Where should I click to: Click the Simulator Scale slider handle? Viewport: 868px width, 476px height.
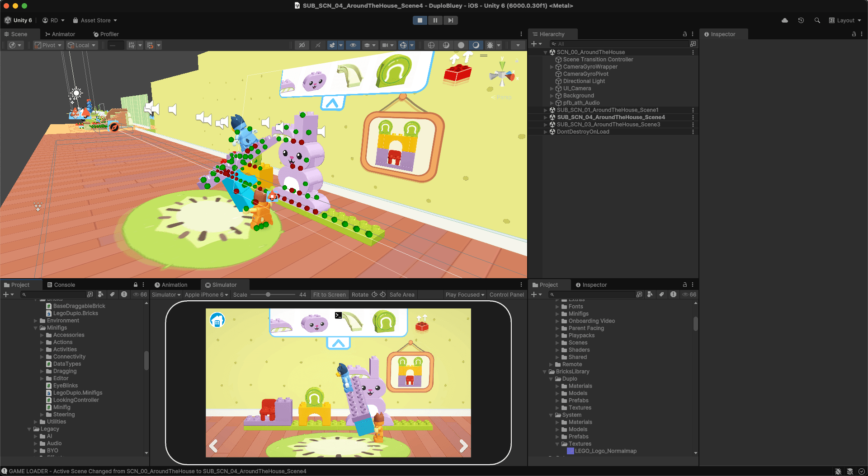[x=268, y=294]
